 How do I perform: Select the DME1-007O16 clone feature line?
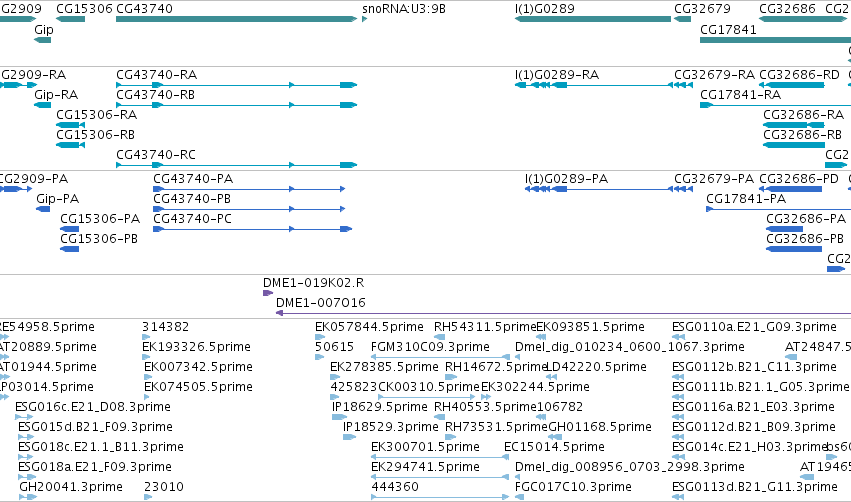(x=563, y=313)
